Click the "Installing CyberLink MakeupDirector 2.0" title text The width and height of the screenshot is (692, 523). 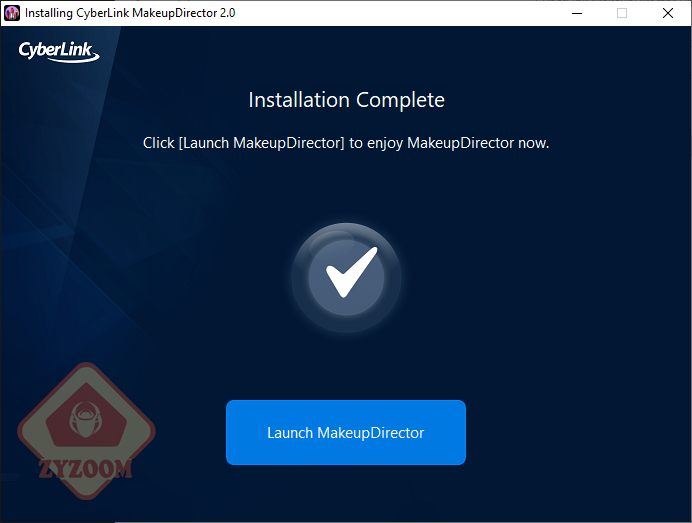pyautogui.click(x=130, y=13)
